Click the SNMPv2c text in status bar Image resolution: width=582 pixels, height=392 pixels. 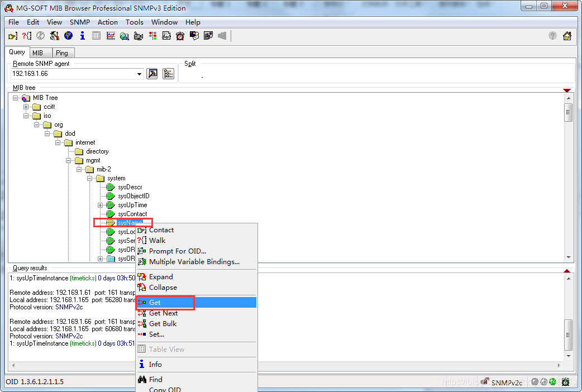[507, 383]
